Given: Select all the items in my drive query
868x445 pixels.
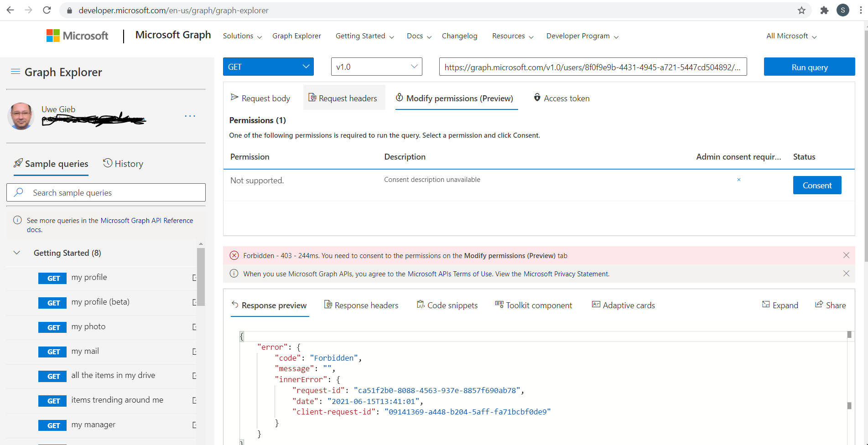Looking at the screenshot, I should point(113,376).
